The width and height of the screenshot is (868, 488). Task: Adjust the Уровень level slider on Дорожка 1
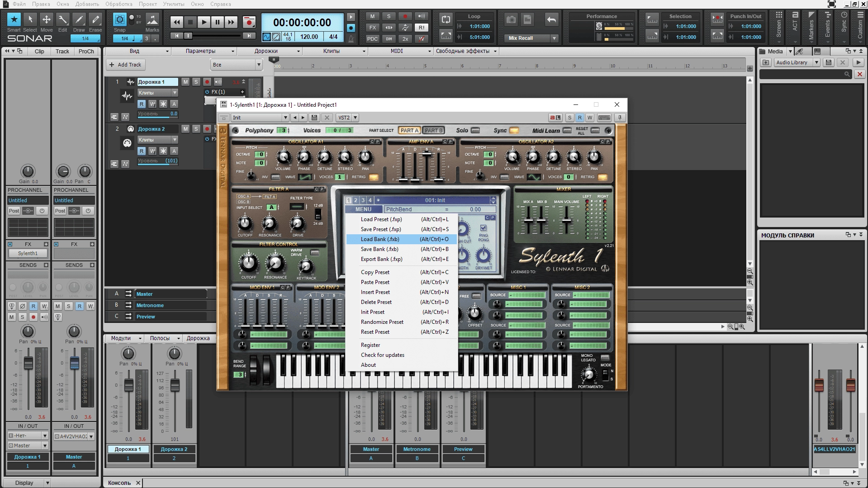(157, 114)
